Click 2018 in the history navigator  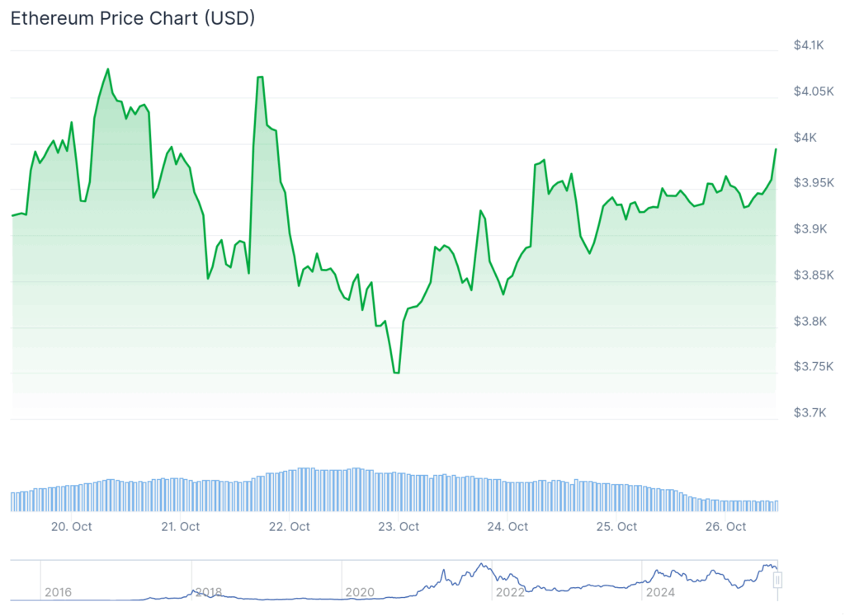coord(208,592)
